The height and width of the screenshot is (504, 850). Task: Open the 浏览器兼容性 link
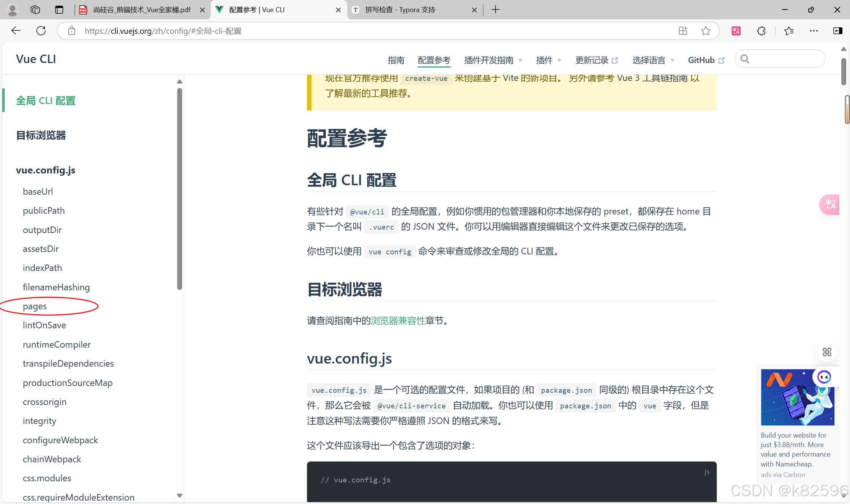click(x=398, y=320)
